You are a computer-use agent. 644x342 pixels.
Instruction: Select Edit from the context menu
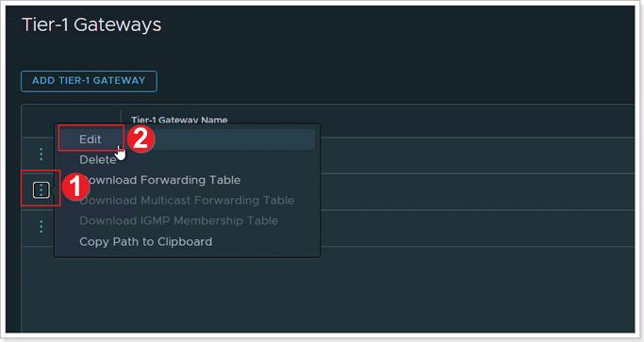(x=90, y=139)
